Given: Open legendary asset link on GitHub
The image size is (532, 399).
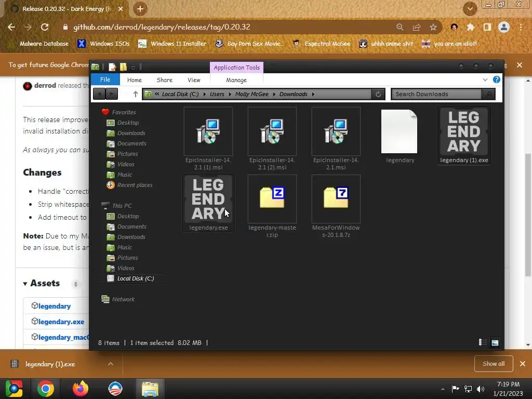Looking at the screenshot, I should point(54,306).
